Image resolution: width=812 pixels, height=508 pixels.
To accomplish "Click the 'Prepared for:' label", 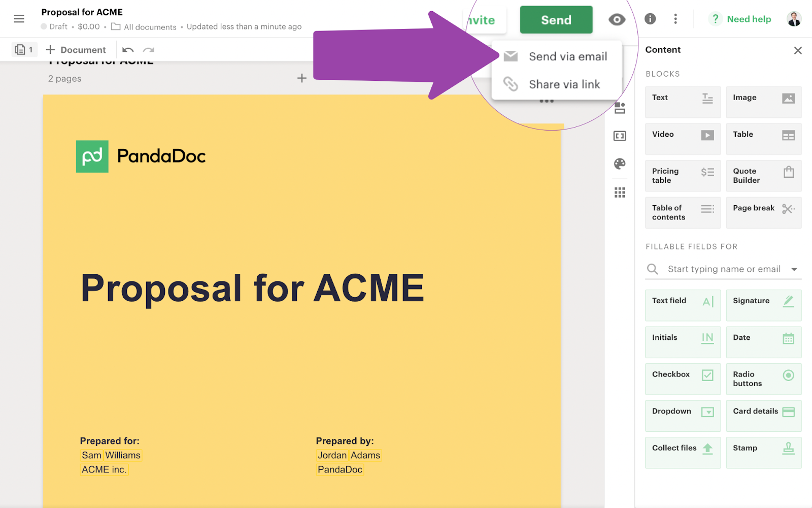I will (110, 441).
